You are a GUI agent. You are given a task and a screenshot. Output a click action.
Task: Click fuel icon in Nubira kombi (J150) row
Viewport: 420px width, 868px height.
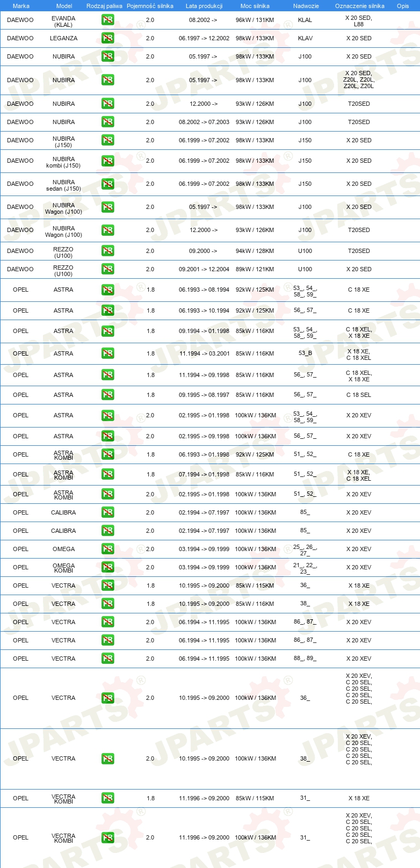coord(107,161)
